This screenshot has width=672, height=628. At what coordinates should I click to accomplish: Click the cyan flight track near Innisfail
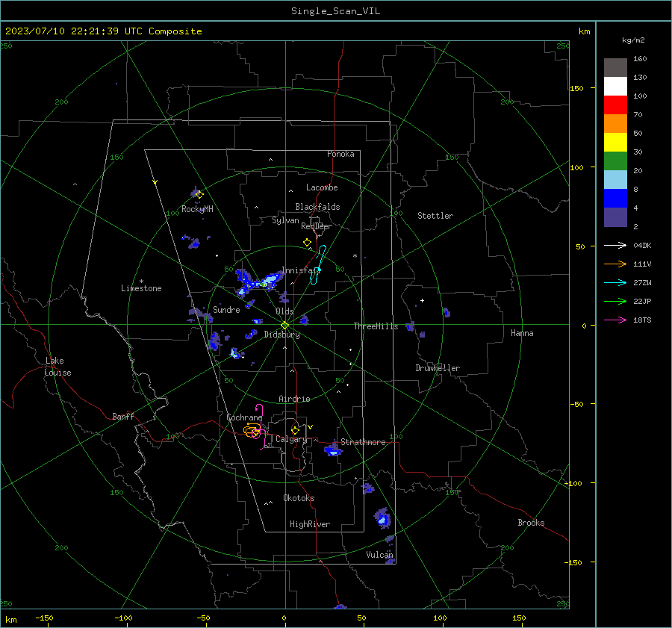tap(318, 264)
